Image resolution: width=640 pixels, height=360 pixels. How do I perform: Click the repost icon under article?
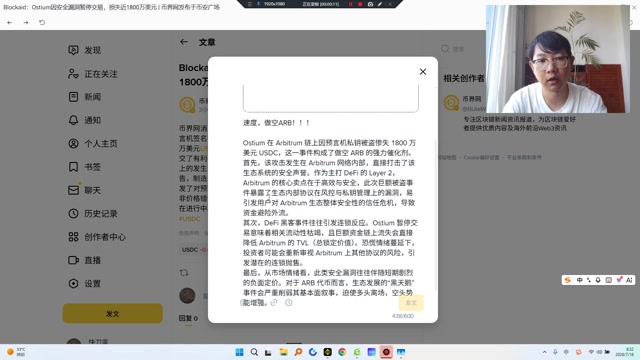pyautogui.click(x=184, y=272)
